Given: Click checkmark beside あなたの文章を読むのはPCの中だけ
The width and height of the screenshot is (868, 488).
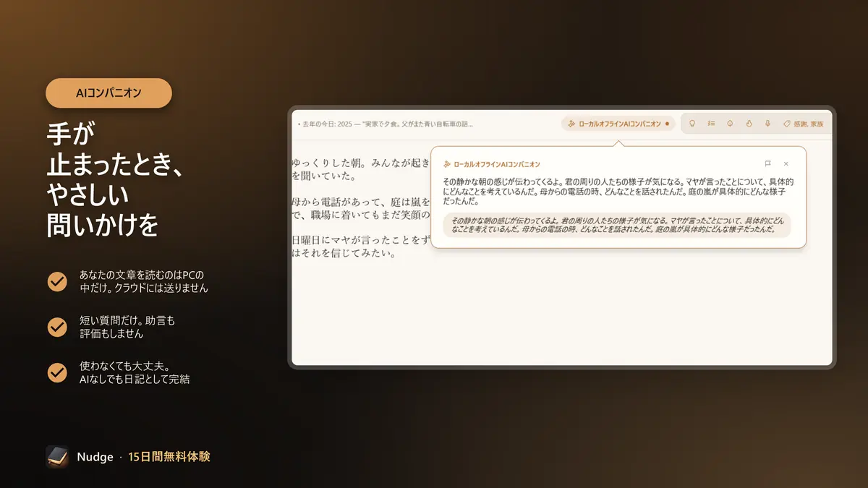Looking at the screenshot, I should 57,281.
